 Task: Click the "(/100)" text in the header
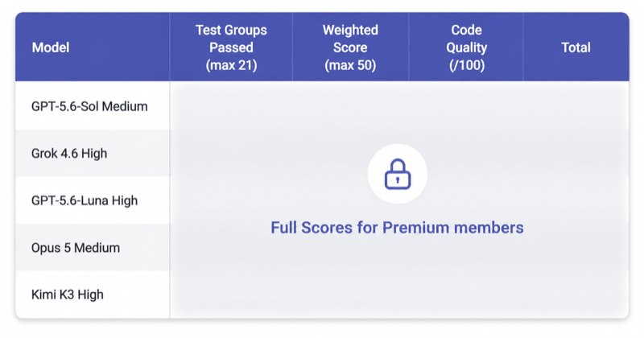click(467, 65)
